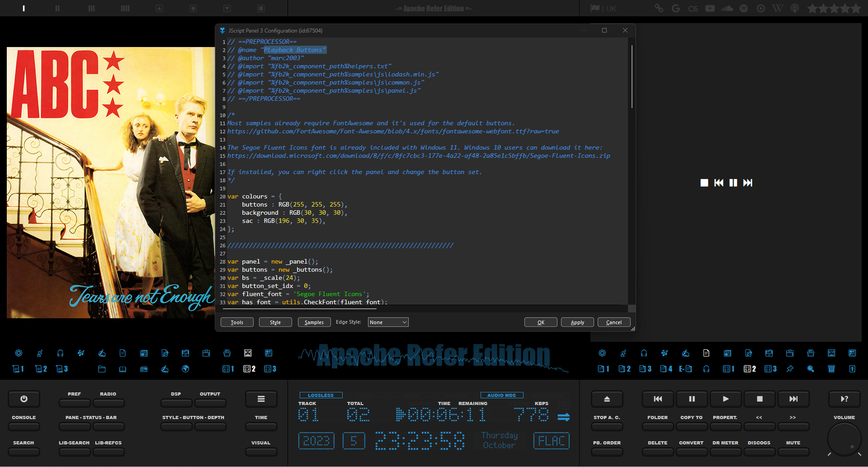Click the PROPERT. button

[x=726, y=426]
